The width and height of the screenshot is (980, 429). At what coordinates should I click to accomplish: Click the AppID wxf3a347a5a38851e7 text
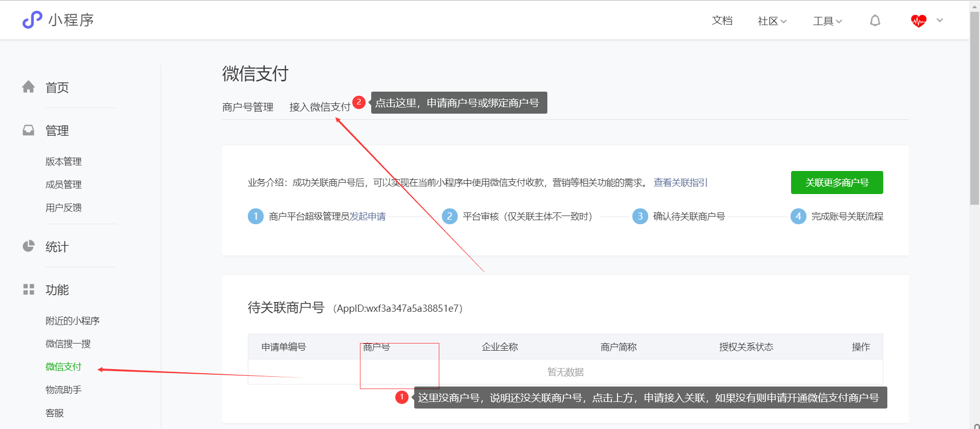click(398, 308)
